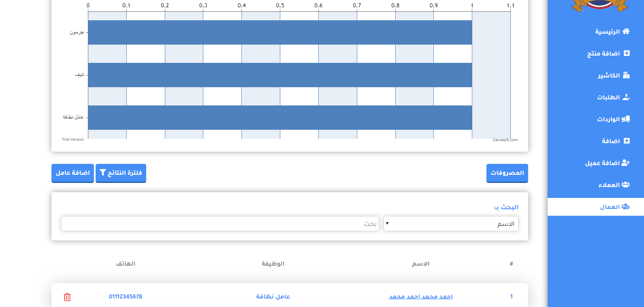
Task: Open worker link احمد محمد احمد محمد
Action: point(421,297)
